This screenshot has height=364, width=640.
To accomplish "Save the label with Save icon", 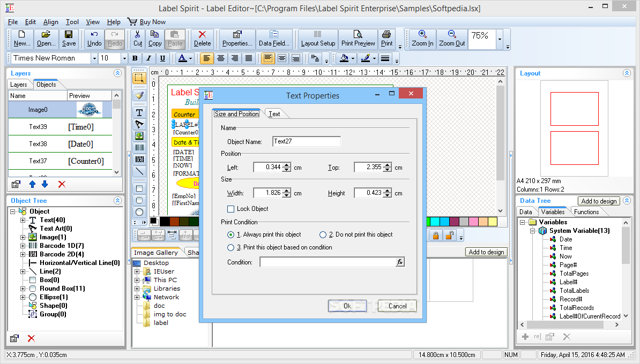I will pyautogui.click(x=69, y=39).
